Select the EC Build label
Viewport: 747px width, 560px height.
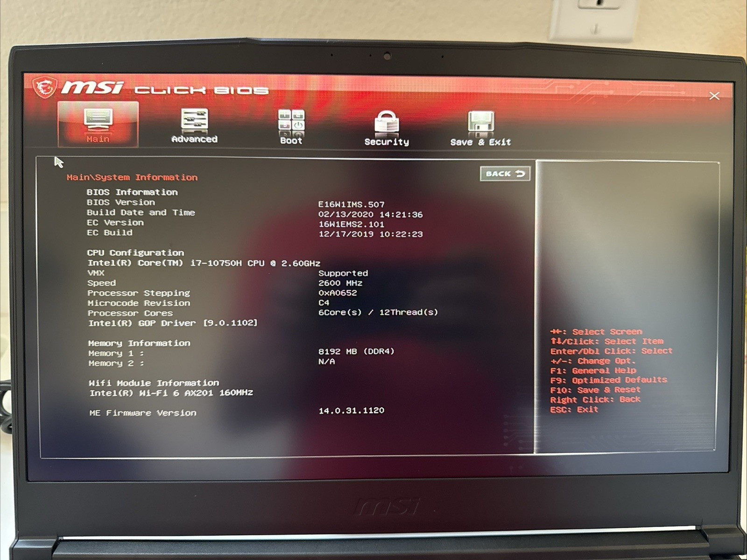[110, 232]
